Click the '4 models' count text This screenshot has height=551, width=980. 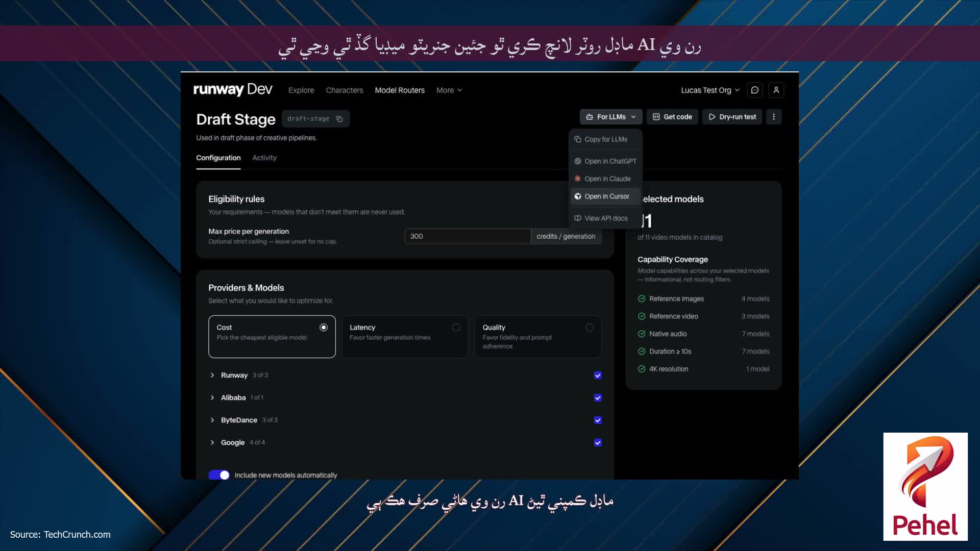(x=755, y=299)
